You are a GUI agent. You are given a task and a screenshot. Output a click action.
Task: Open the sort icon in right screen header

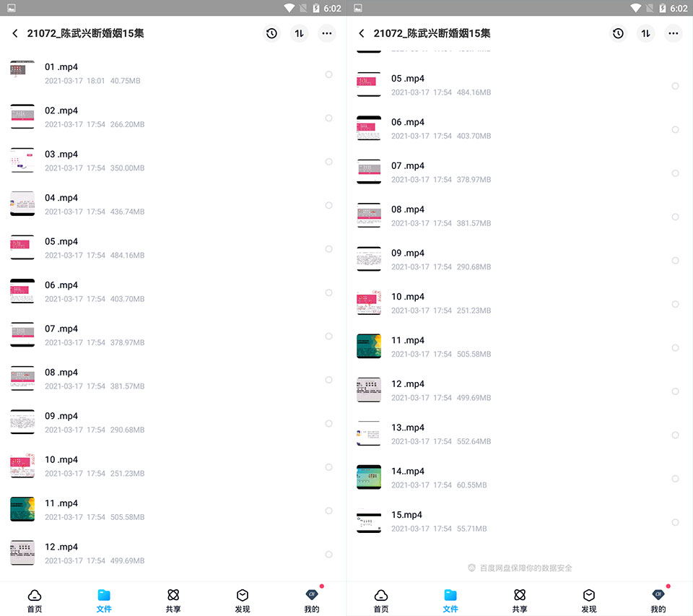645,33
